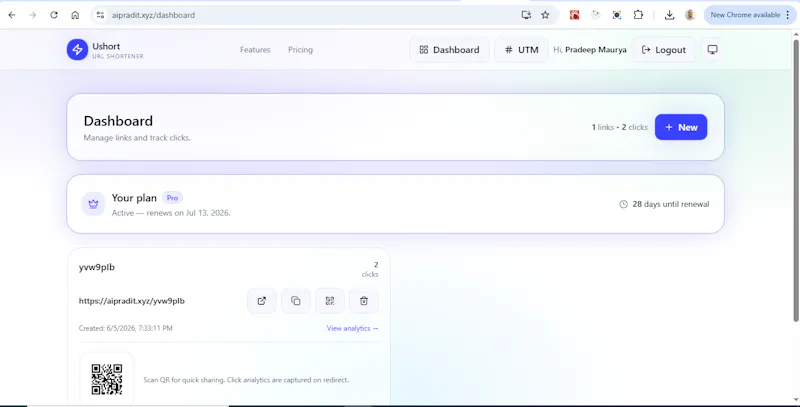The height and width of the screenshot is (407, 800).
Task: Click the QR code thumbnail image
Action: click(x=107, y=379)
